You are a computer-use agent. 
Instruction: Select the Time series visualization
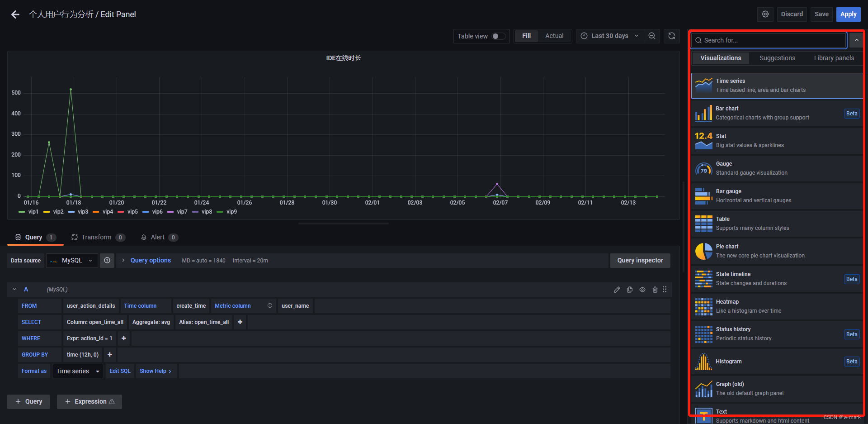pos(776,85)
